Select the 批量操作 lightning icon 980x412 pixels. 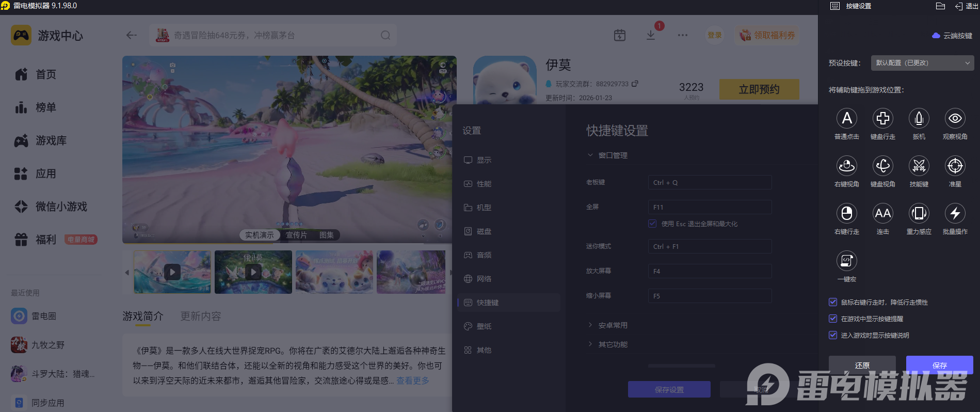(955, 214)
